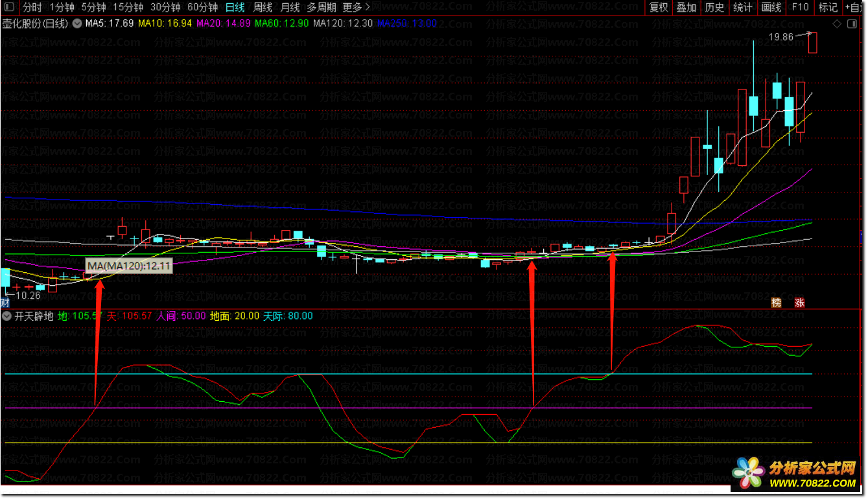Select the 月线 monthly tab
The height and width of the screenshot is (499, 868).
coord(290,8)
